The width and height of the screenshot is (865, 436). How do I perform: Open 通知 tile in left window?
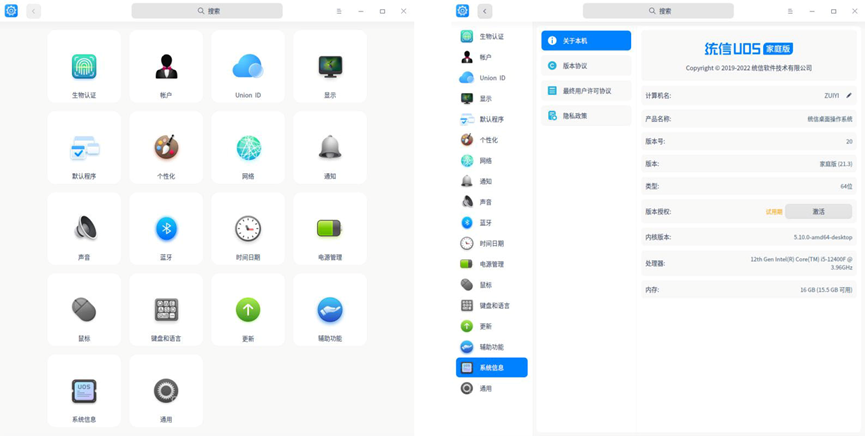point(330,147)
